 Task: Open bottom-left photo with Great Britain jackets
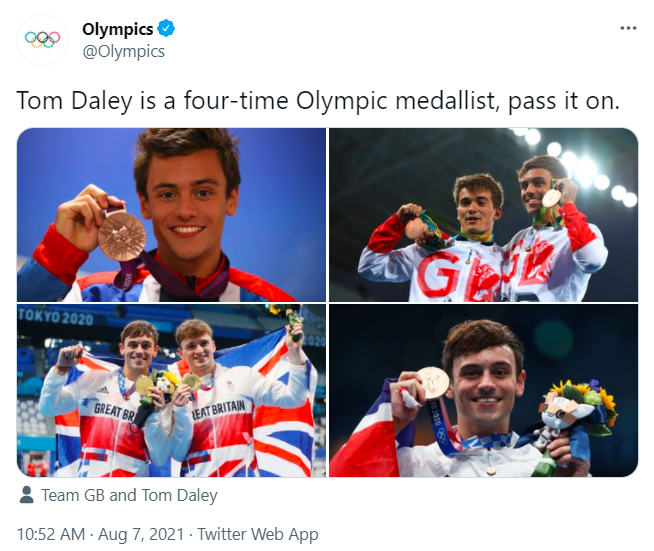point(171,390)
